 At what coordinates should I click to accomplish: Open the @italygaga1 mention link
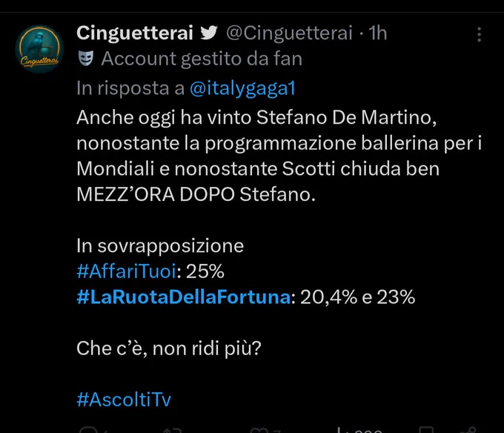click(x=242, y=88)
